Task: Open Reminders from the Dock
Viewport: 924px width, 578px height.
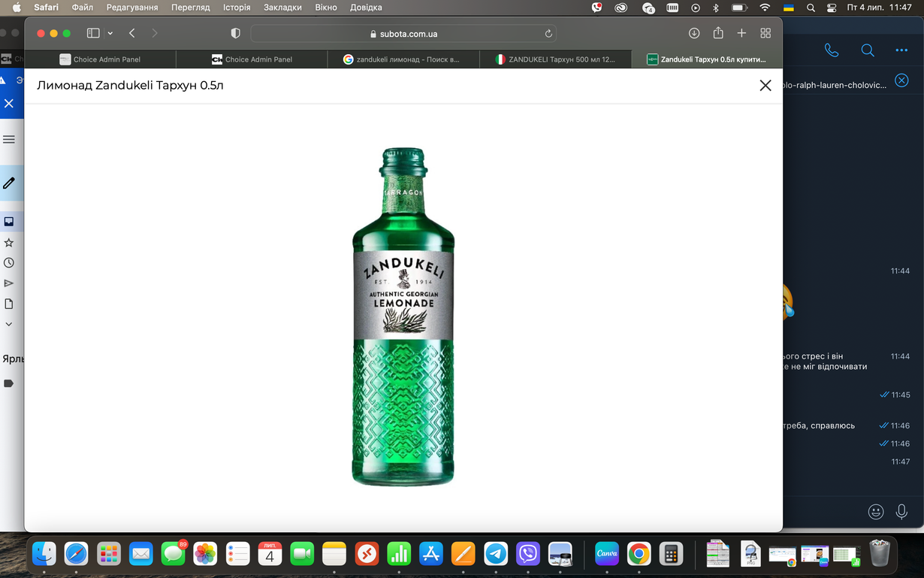Action: pyautogui.click(x=237, y=554)
